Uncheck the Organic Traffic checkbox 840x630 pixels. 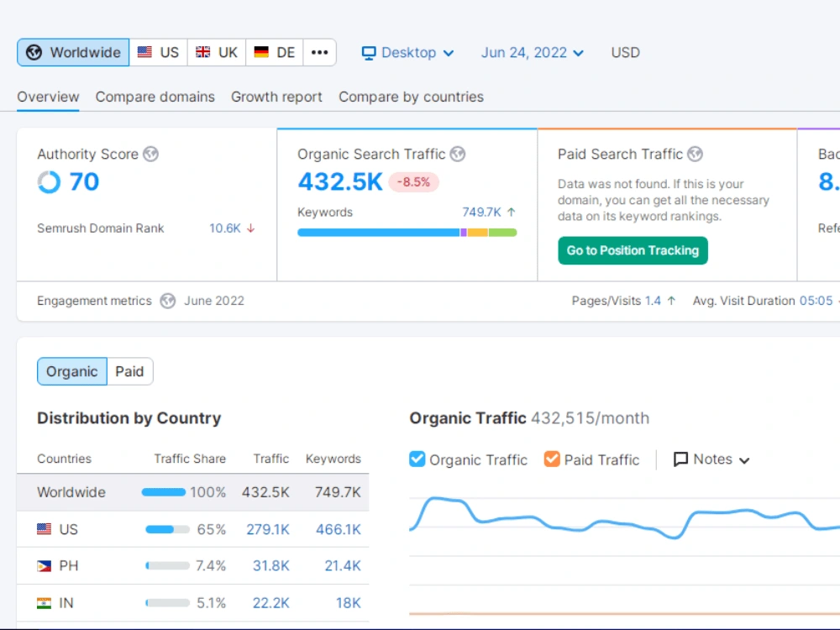pyautogui.click(x=417, y=459)
